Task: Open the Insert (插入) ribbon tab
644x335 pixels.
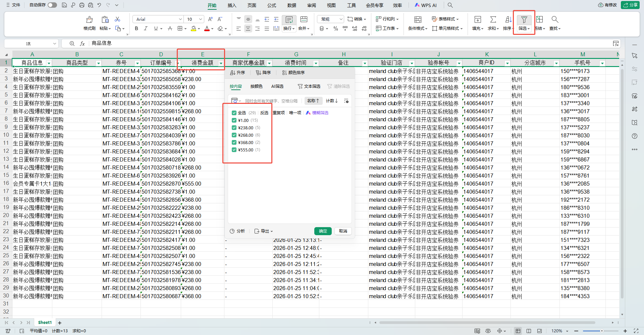Action: [x=232, y=5]
